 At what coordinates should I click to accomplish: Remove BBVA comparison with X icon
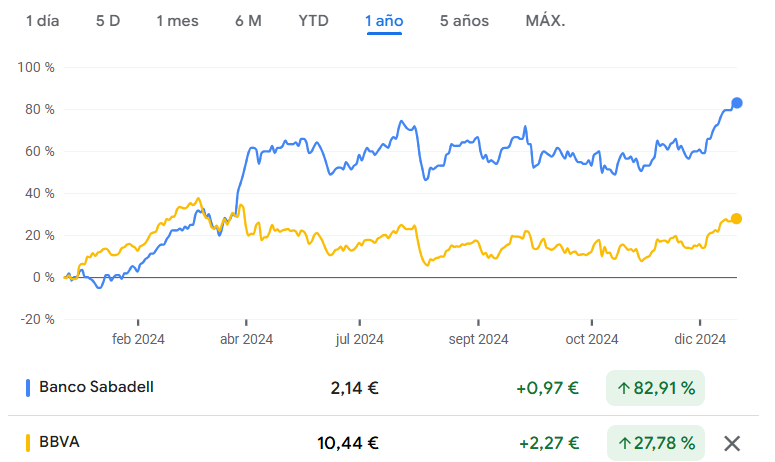(x=732, y=443)
